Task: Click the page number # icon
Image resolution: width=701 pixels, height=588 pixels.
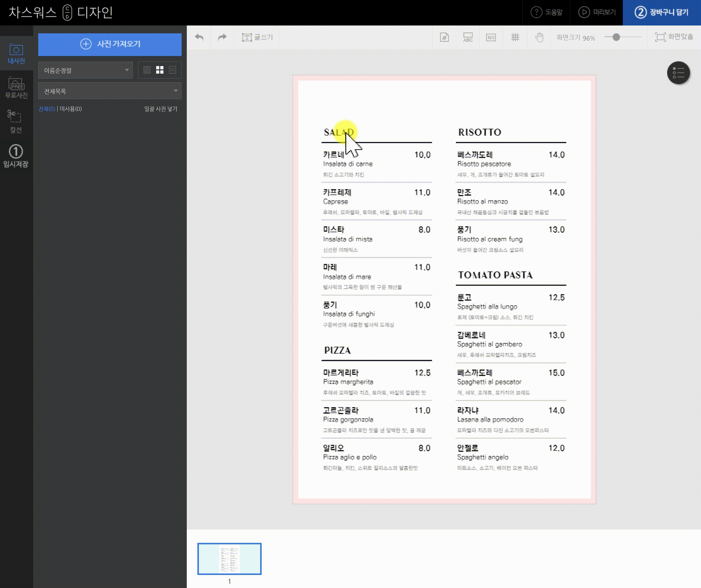Action: pos(444,37)
